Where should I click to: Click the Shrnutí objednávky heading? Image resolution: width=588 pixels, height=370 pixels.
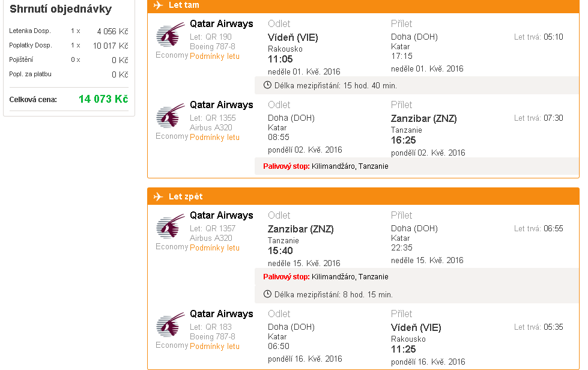tap(61, 9)
